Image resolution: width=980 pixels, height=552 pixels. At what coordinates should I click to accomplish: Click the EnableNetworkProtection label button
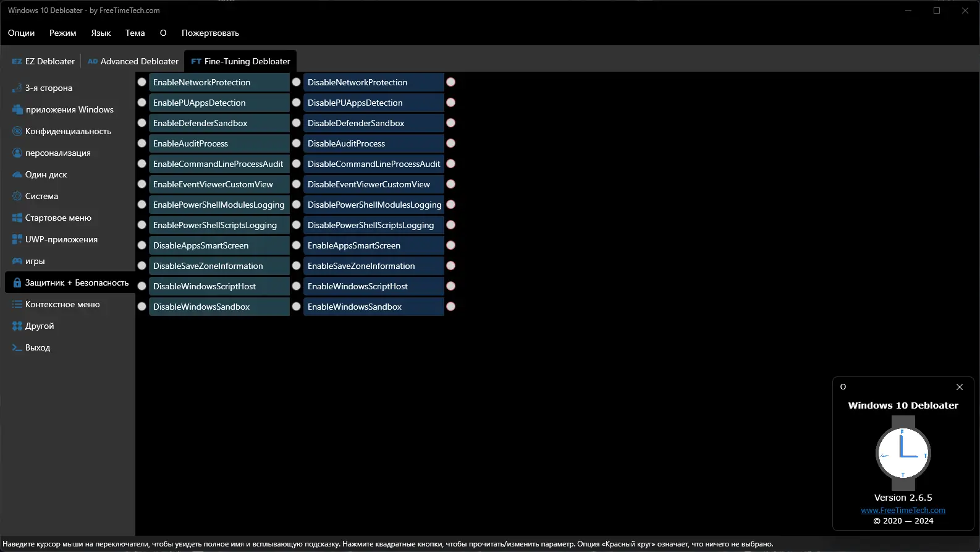click(x=219, y=82)
